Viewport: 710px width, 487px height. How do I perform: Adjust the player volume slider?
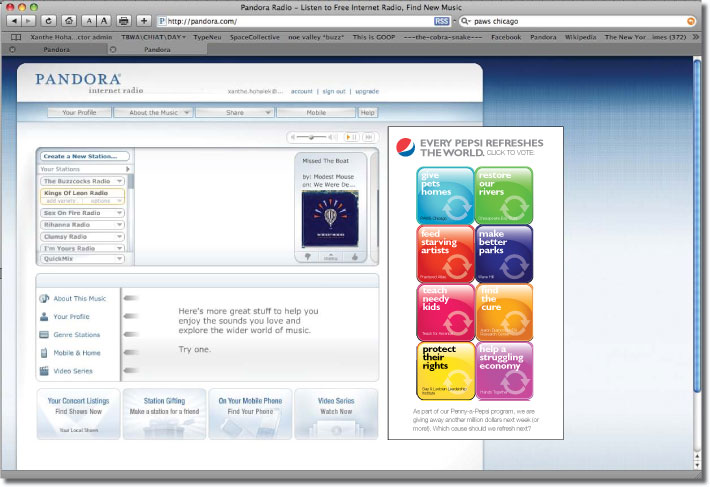tap(312, 137)
